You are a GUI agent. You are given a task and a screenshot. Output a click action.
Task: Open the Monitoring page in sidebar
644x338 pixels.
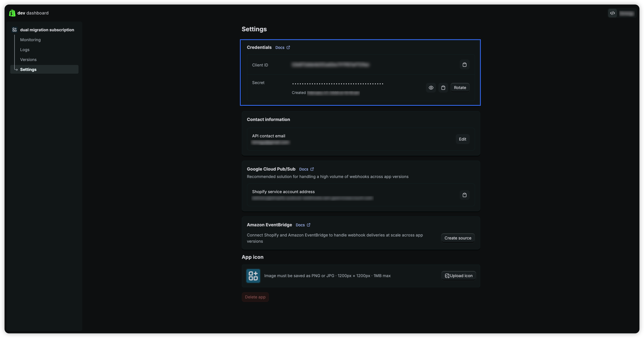[30, 40]
